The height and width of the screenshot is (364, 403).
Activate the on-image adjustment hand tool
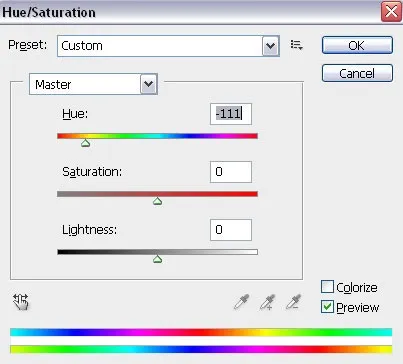coord(21,302)
